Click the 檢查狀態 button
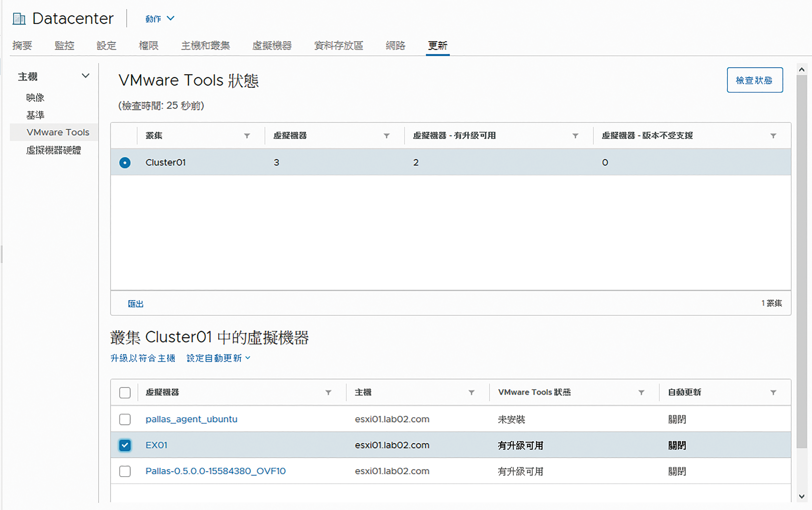Screen dimensions: 812x510 click(x=755, y=80)
